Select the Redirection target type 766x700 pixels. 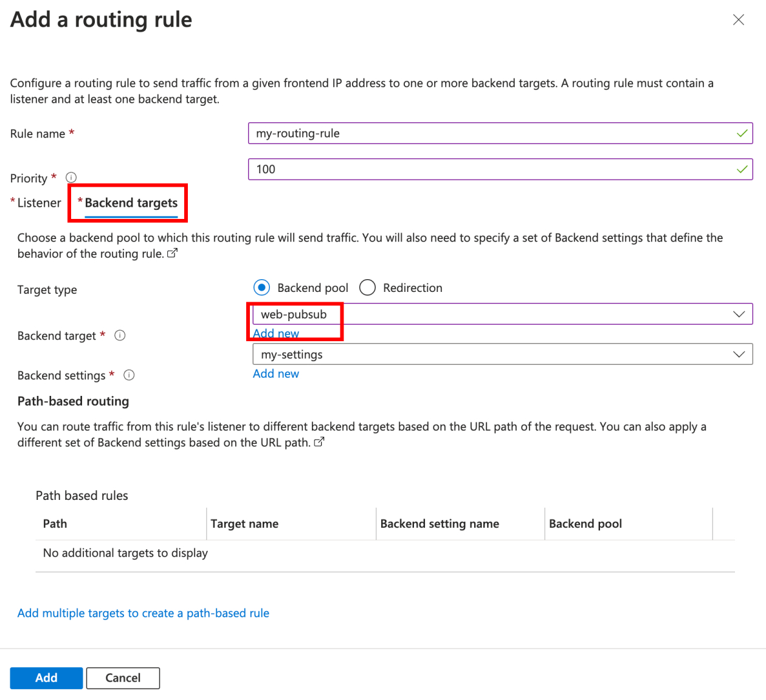pos(367,287)
